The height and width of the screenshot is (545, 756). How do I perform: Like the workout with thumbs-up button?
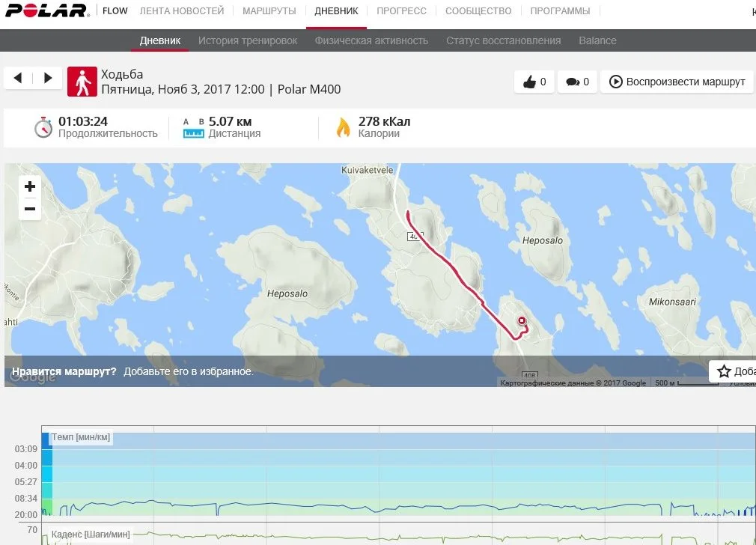[x=534, y=82]
